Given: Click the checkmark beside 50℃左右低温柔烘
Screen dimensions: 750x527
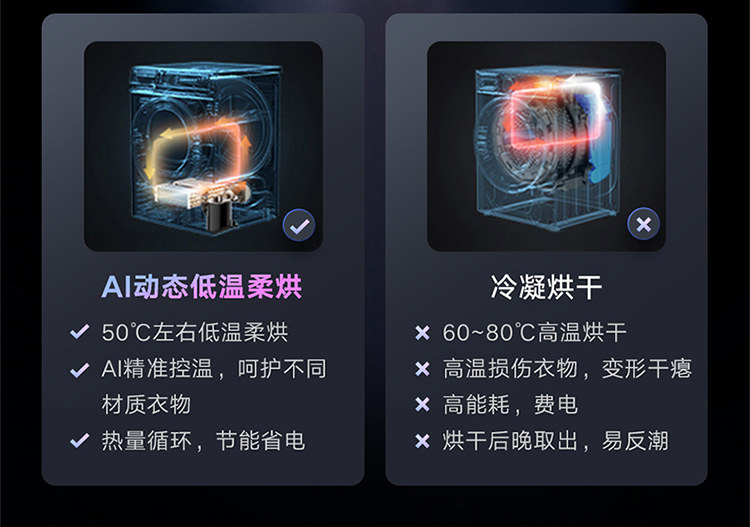Looking at the screenshot, I should click(x=79, y=332).
